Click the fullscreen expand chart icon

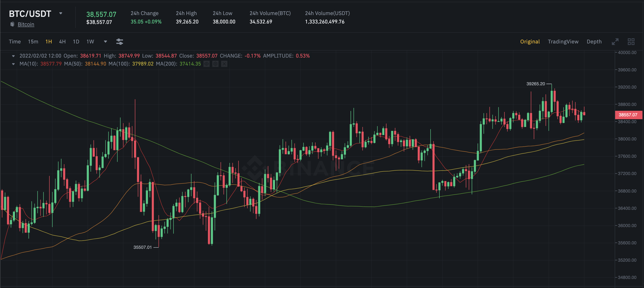coord(615,41)
